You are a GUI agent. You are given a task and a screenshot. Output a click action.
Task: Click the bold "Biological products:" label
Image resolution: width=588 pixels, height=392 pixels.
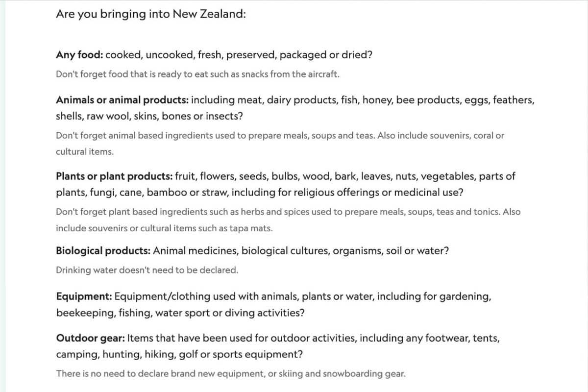103,251
